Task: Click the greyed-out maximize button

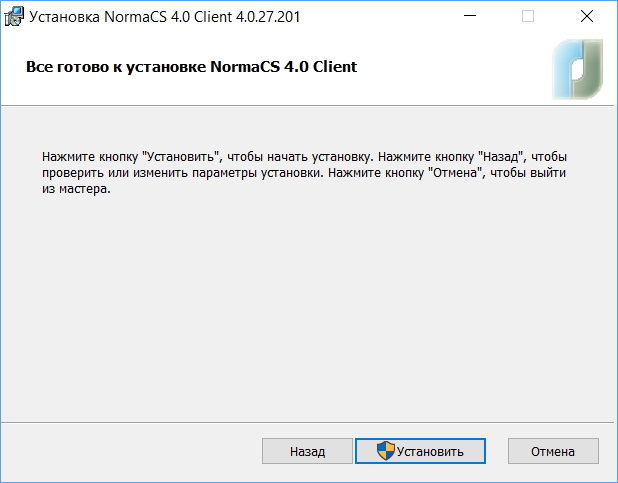Action: [528, 17]
